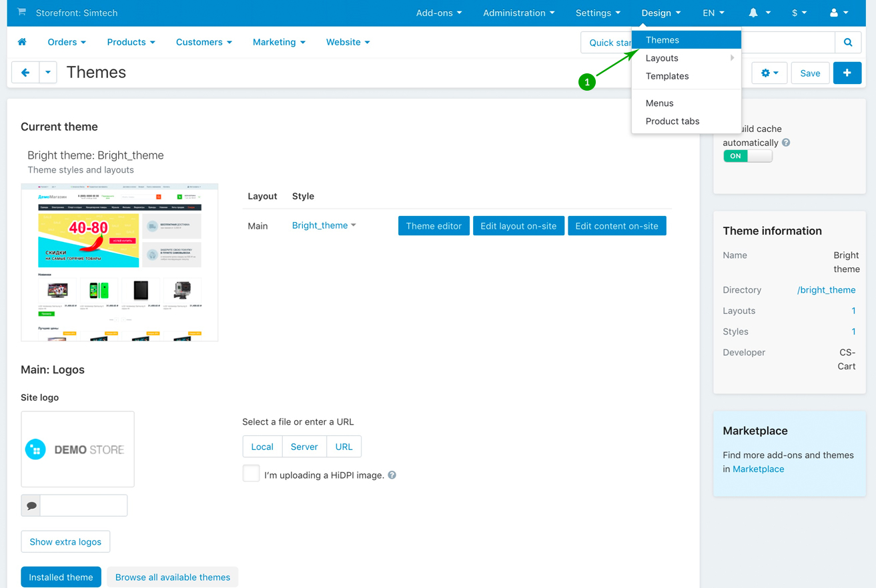Click the home icon in navigation bar
The height and width of the screenshot is (588, 876).
click(x=22, y=42)
